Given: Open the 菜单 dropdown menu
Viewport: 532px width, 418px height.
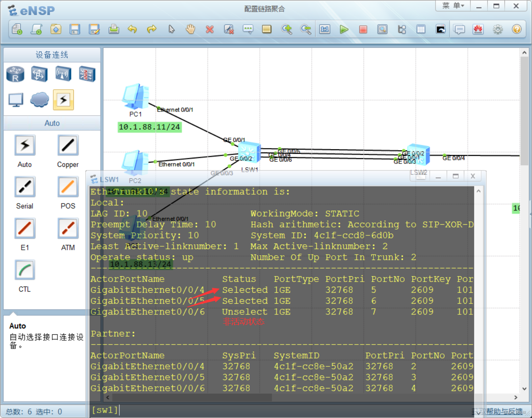Looking at the screenshot, I should coord(453,6).
